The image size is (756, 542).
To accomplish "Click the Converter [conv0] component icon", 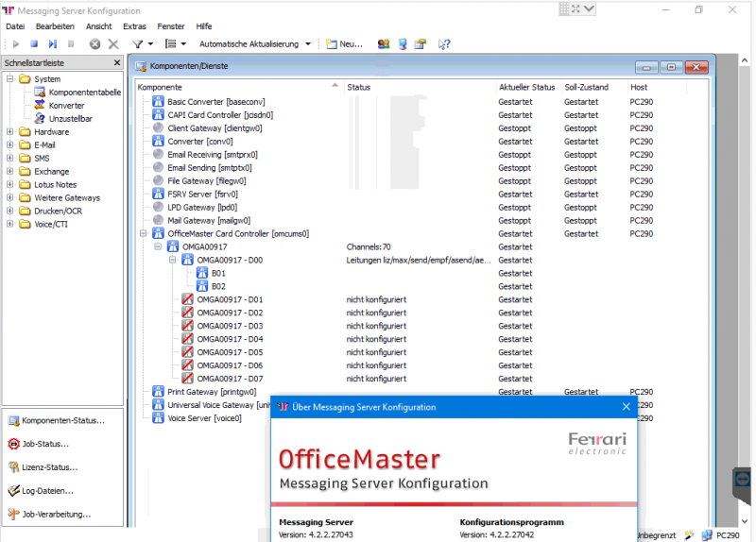I will (158, 141).
